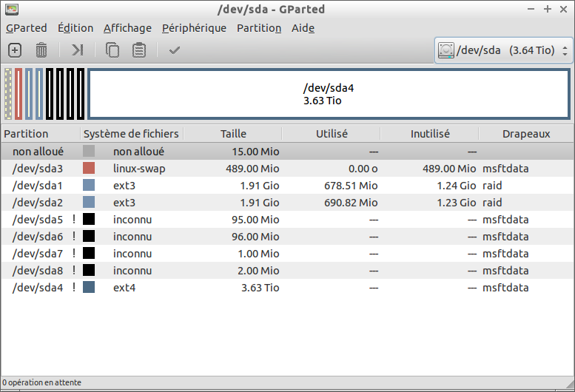Open the GParted menu
This screenshot has width=575, height=392.
27,28
